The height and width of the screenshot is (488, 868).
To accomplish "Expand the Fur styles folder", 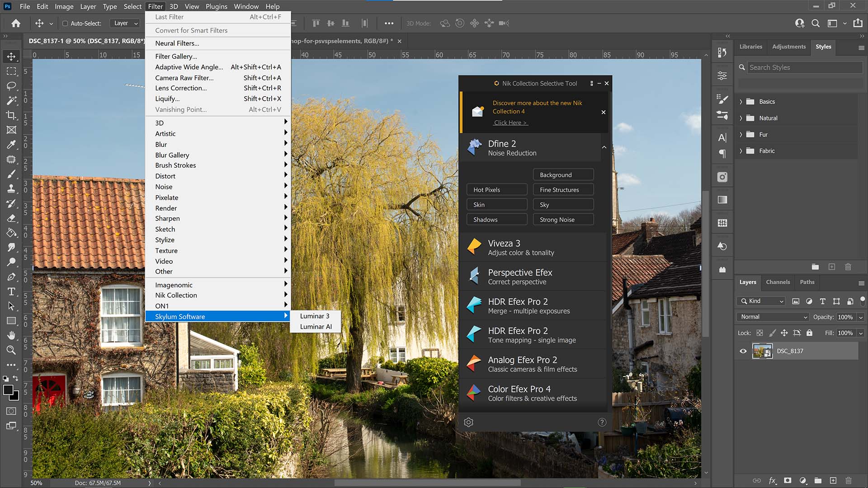I will pos(741,135).
